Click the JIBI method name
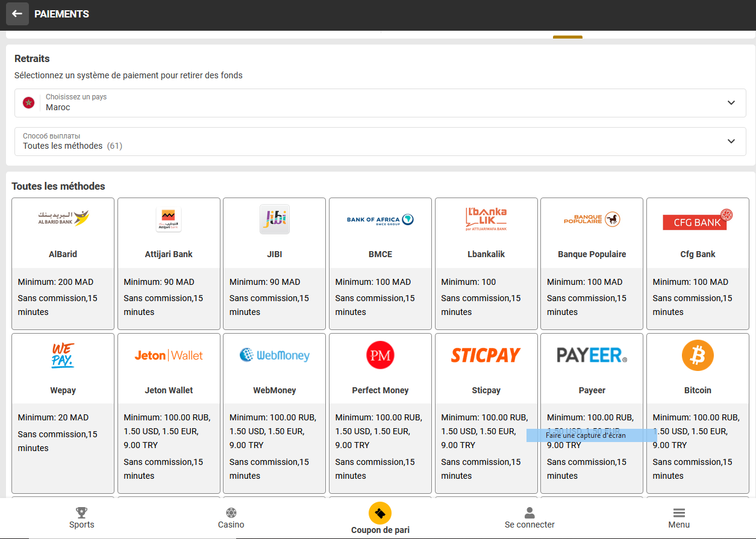The width and height of the screenshot is (756, 539). point(275,254)
